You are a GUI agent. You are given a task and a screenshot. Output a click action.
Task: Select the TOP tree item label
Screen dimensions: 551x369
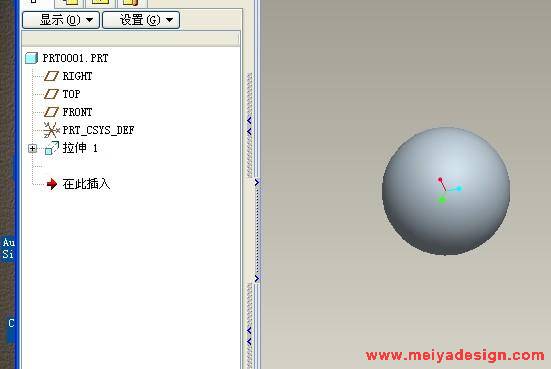71,94
